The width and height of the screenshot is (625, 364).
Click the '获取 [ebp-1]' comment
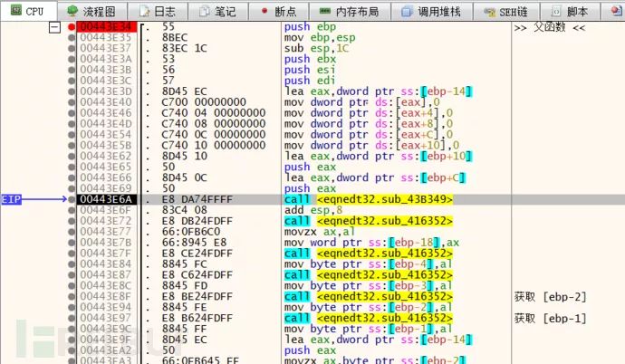click(550, 319)
